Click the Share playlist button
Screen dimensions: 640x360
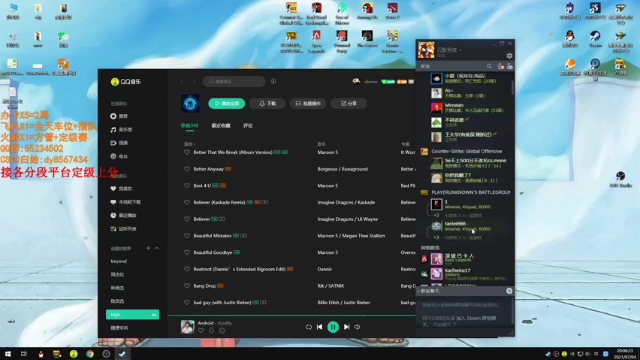[348, 104]
